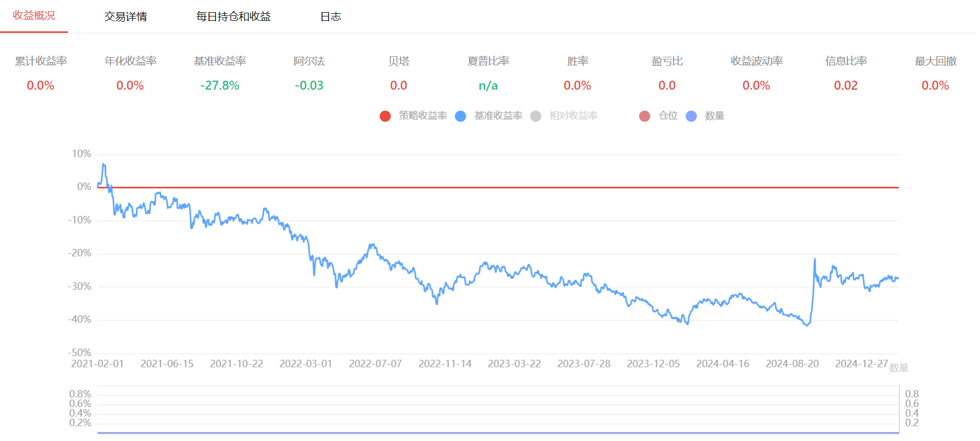
Task: Toggle the 仓位 legend series
Action: click(659, 116)
